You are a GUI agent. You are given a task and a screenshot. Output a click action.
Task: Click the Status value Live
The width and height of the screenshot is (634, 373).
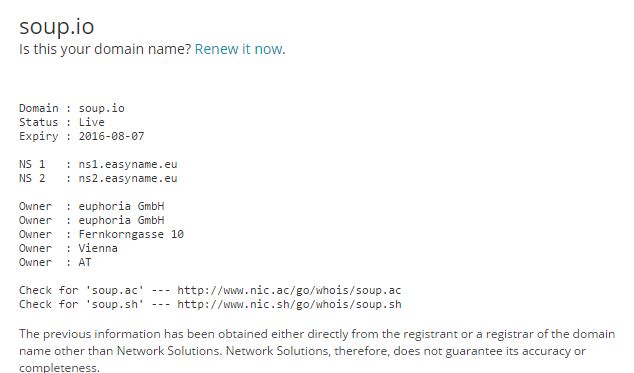pyautogui.click(x=91, y=122)
